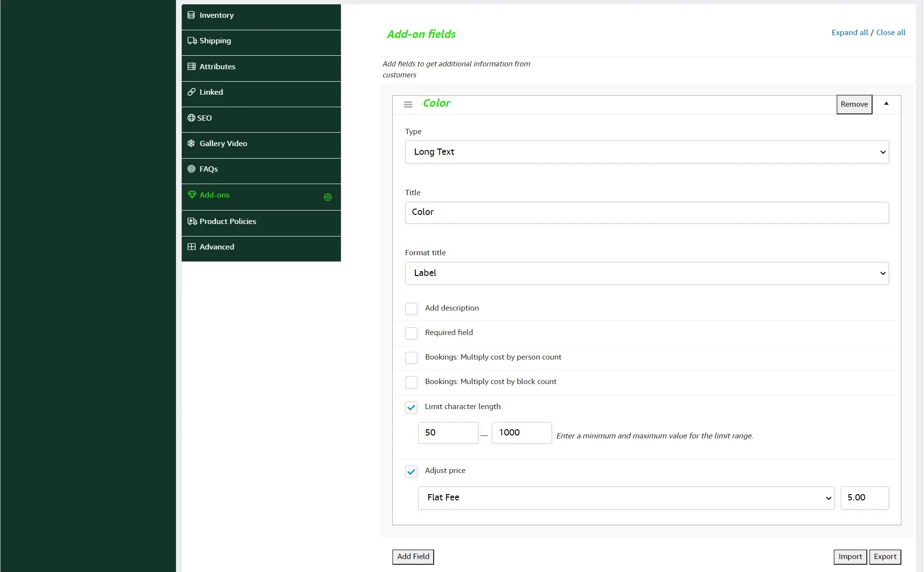924x572 pixels.
Task: Click the Gallery Video snowflake icon
Action: (191, 143)
